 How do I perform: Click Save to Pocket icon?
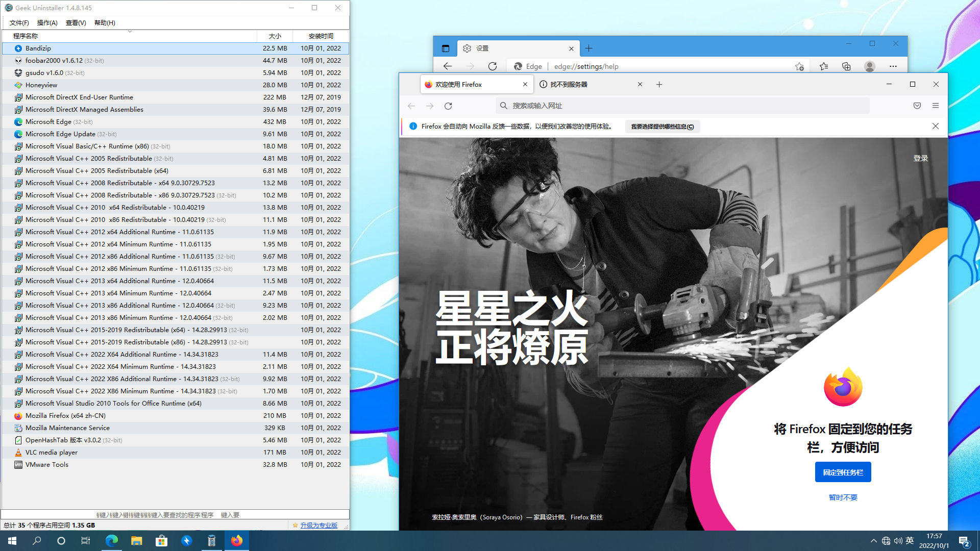[917, 106]
